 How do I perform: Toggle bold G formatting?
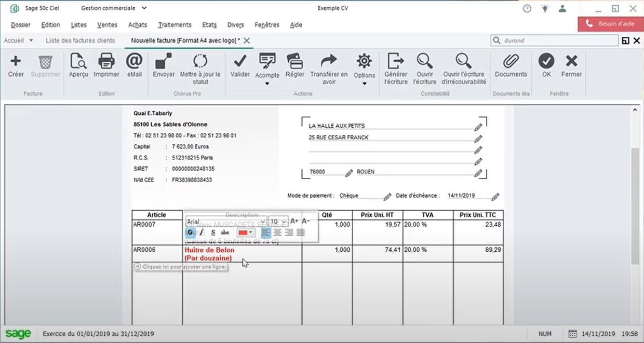point(190,232)
